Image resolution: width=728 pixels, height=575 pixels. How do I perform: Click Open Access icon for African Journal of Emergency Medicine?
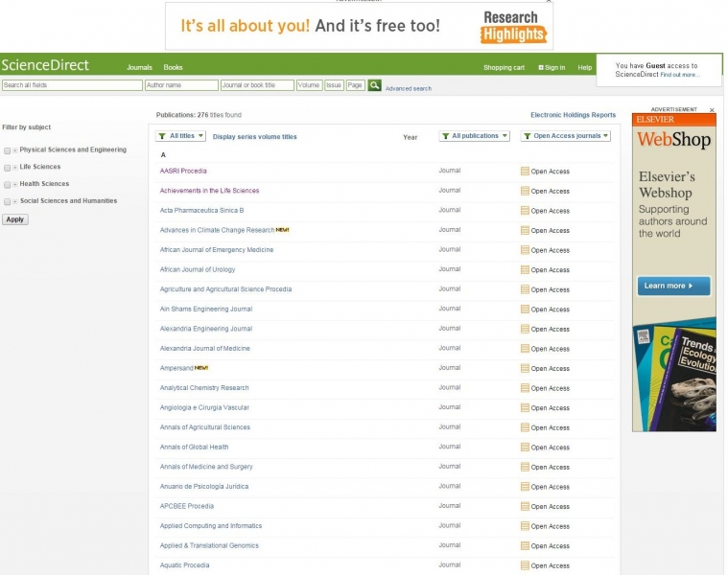(x=525, y=250)
